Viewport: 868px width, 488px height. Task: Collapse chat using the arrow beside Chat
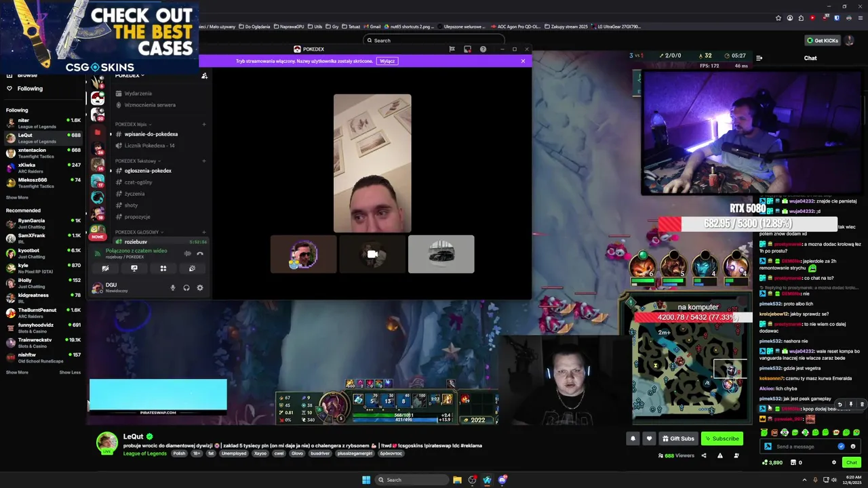pyautogui.click(x=759, y=58)
